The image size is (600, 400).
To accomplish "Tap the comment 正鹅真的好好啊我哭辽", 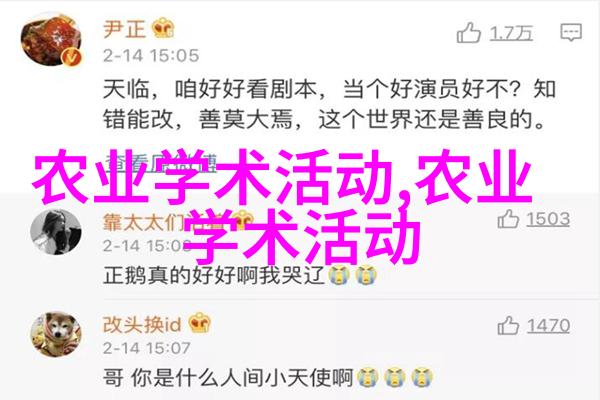I will click(240, 275).
